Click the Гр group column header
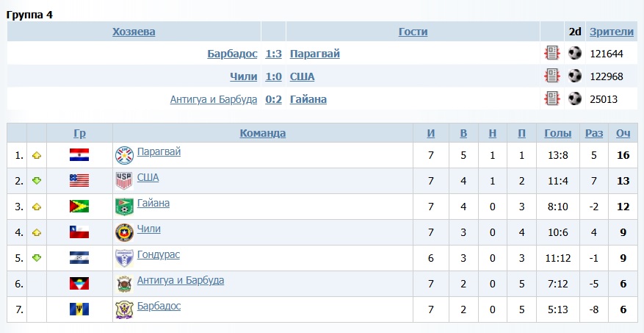644x333 pixels. [x=79, y=133]
